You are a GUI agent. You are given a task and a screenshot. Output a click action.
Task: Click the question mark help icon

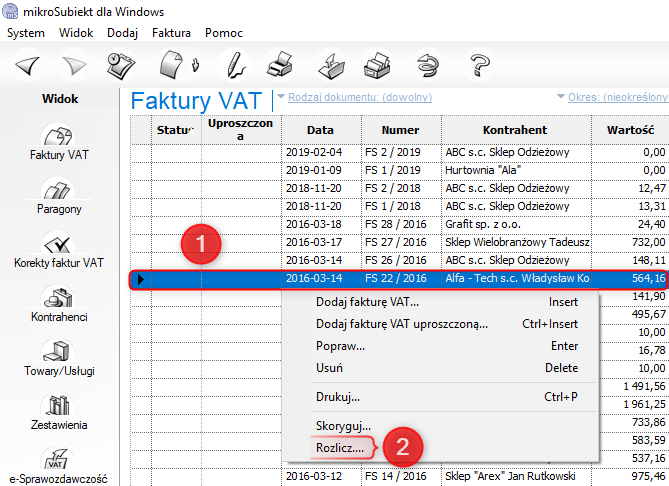(x=480, y=65)
